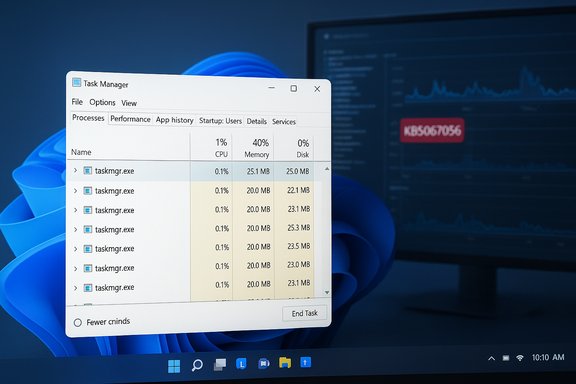The width and height of the screenshot is (576, 384).
Task: Select the Startup: Users tab
Action: click(220, 121)
